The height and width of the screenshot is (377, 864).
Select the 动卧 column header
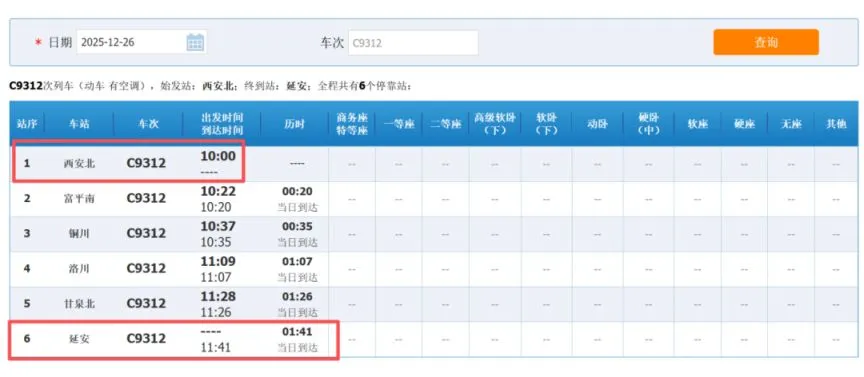click(597, 124)
